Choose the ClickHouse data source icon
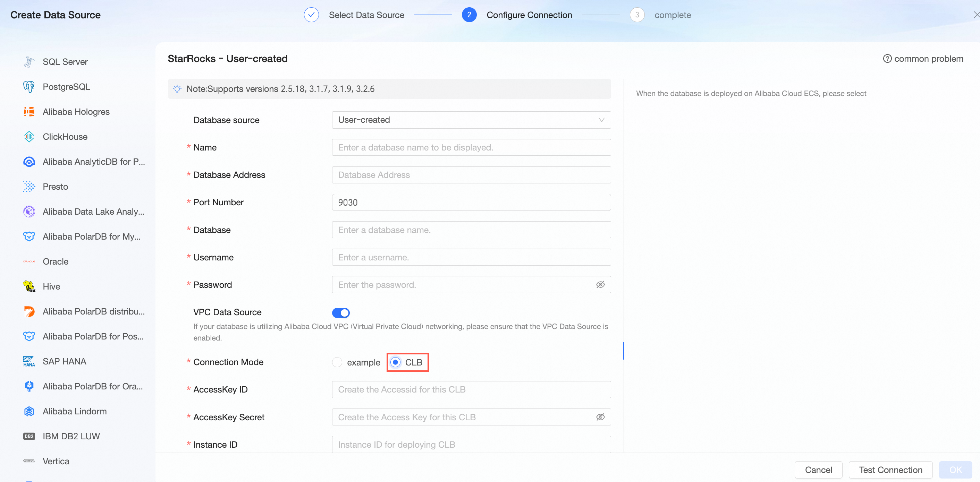The height and width of the screenshot is (482, 980). pos(29,137)
